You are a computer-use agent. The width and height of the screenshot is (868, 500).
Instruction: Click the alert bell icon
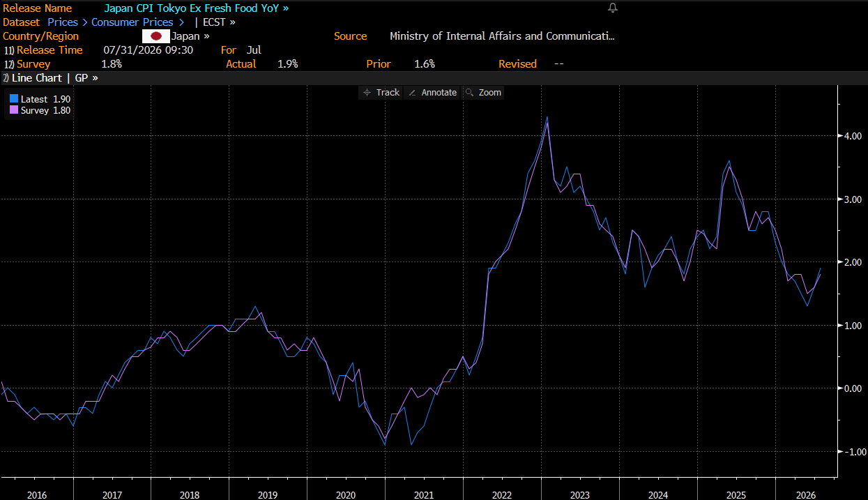tap(613, 8)
